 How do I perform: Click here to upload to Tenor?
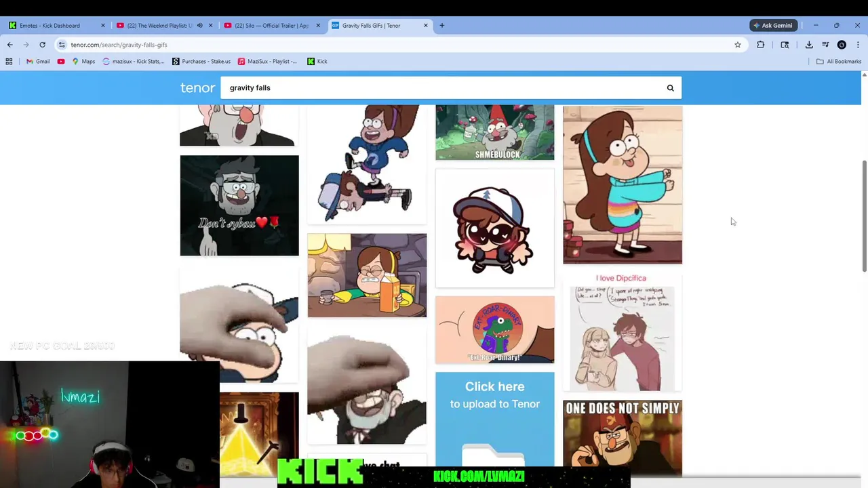click(x=494, y=419)
